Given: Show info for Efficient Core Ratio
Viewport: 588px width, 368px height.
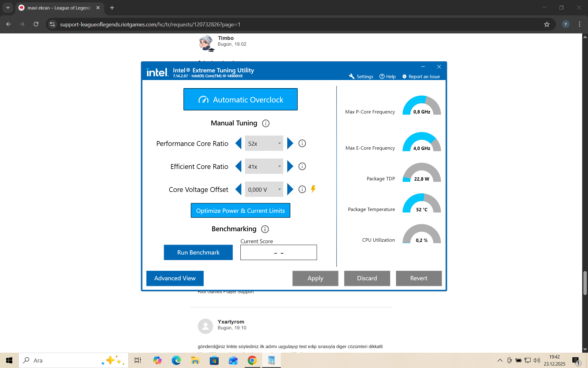Looking at the screenshot, I should tap(302, 167).
